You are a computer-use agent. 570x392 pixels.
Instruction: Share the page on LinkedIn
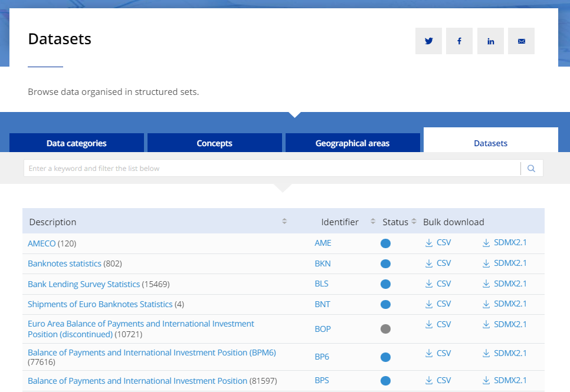490,41
